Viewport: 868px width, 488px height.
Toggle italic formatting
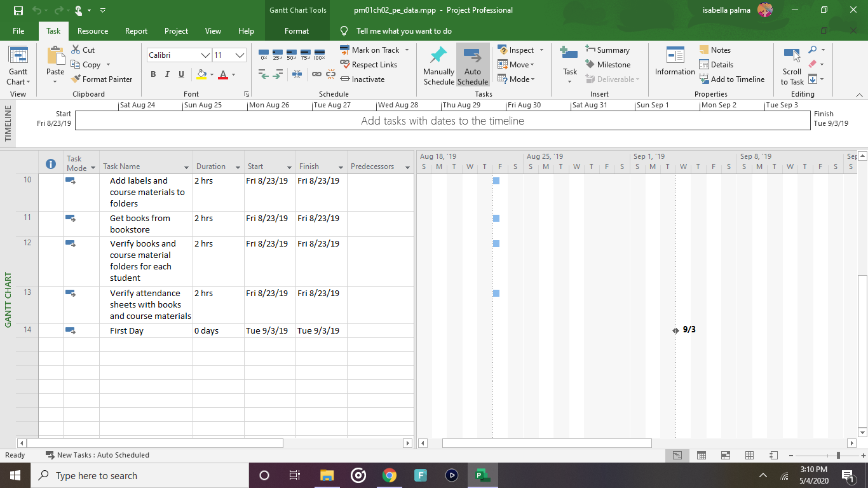167,74
